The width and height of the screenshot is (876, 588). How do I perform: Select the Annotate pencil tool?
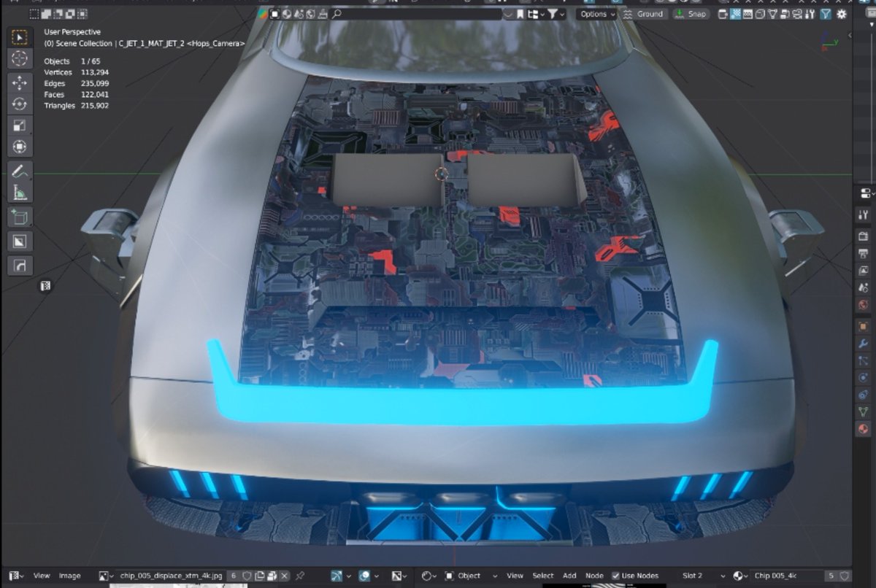(x=20, y=171)
